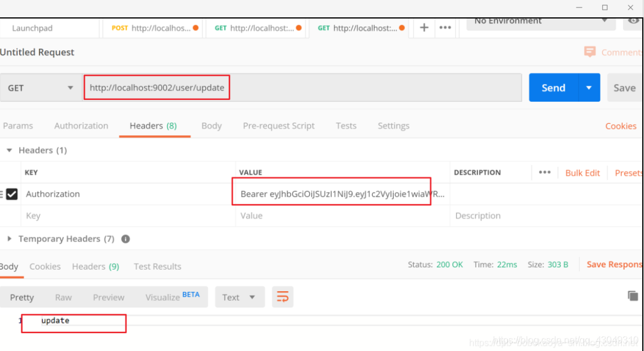Click the empty Description placeholder field
Screen dimensions: 644x351
546,216
